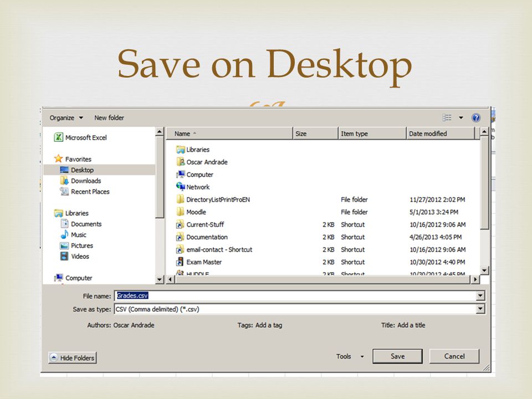Click the date 11/27/2012 2:02 PM
The image size is (532, 399).
tap(437, 199)
